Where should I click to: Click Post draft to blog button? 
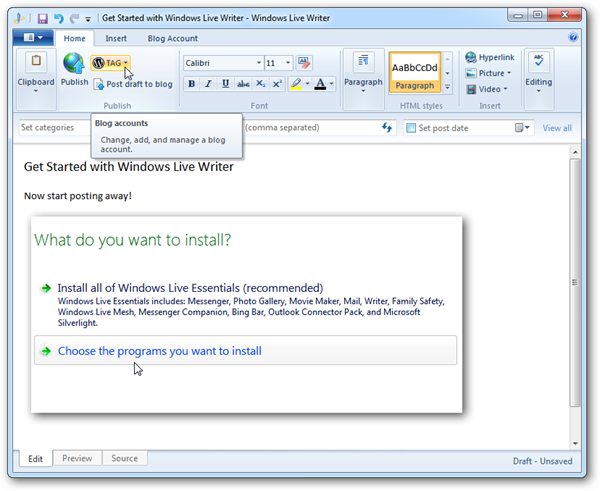tap(133, 84)
